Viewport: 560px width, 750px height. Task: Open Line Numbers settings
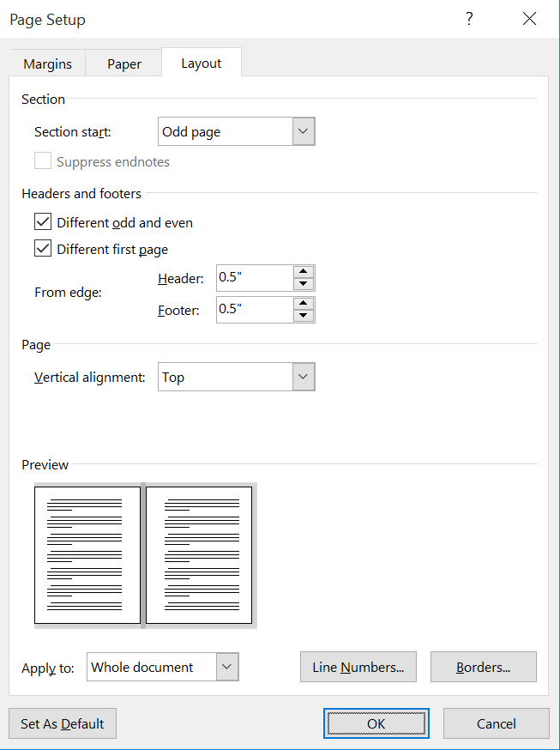point(358,667)
